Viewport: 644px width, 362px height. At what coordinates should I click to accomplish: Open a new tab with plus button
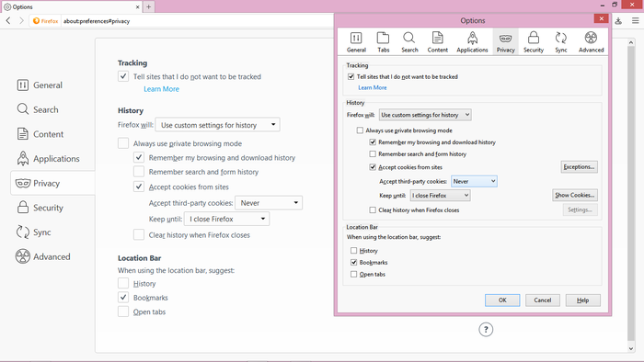click(149, 6)
